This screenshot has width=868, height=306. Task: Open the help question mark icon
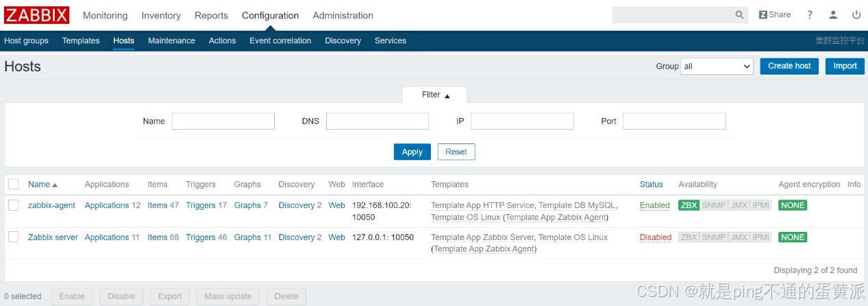pos(810,14)
